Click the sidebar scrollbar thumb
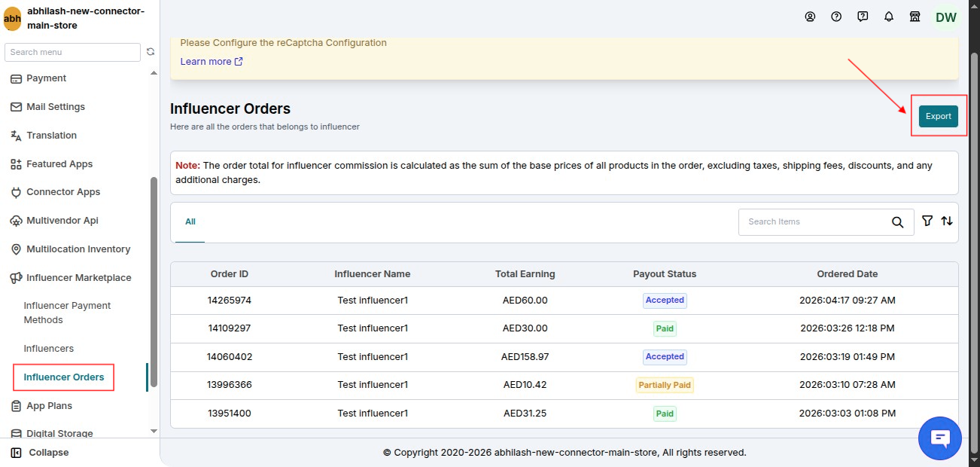This screenshot has width=980, height=467. coord(154,282)
